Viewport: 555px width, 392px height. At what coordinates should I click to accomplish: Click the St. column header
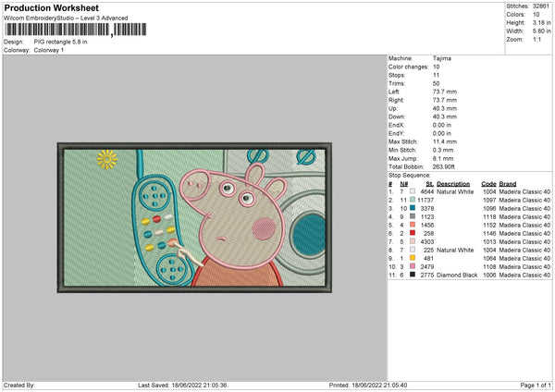point(430,184)
